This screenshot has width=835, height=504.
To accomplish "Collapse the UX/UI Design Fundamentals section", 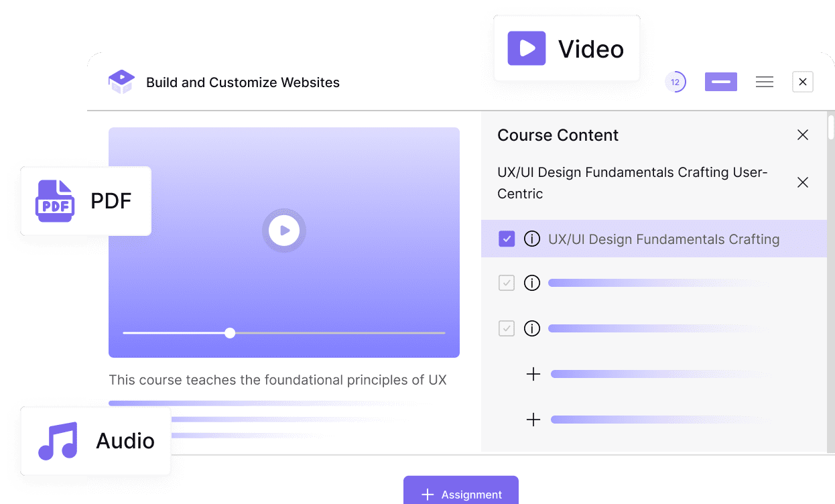I will point(802,182).
